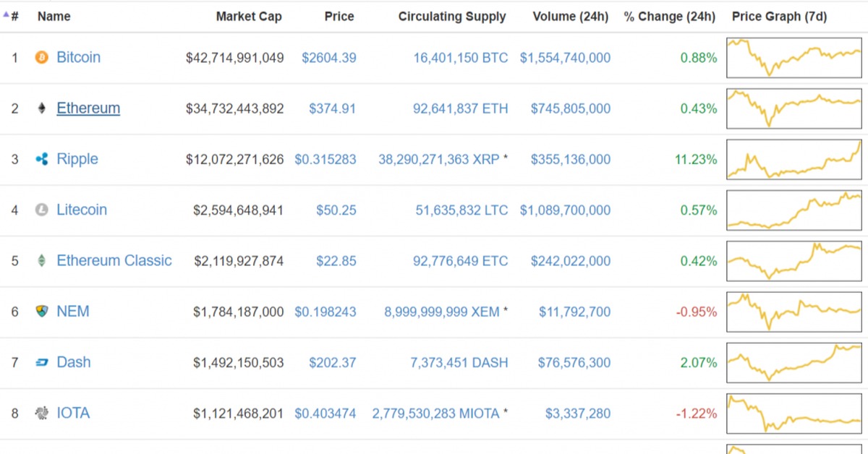
Task: Click the Dash logo icon
Action: tap(42, 362)
